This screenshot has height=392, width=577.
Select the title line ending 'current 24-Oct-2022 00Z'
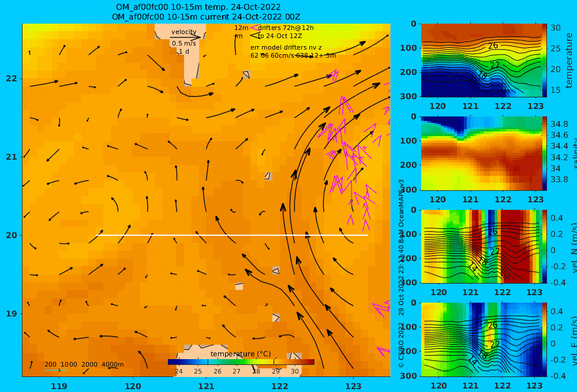206,17
